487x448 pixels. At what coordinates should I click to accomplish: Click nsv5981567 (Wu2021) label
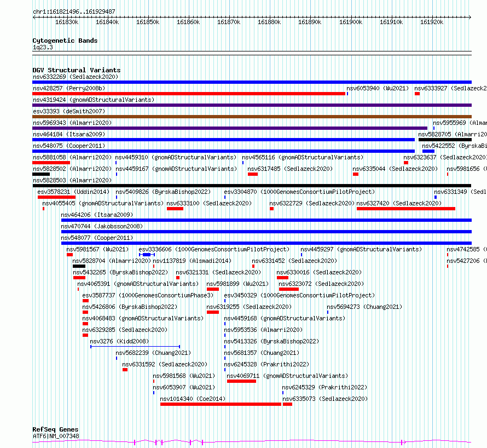[x=97, y=249]
